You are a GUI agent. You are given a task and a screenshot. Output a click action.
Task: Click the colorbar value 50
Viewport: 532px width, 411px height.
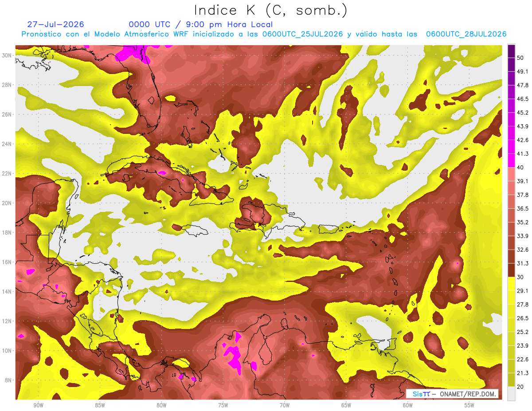pyautogui.click(x=520, y=57)
